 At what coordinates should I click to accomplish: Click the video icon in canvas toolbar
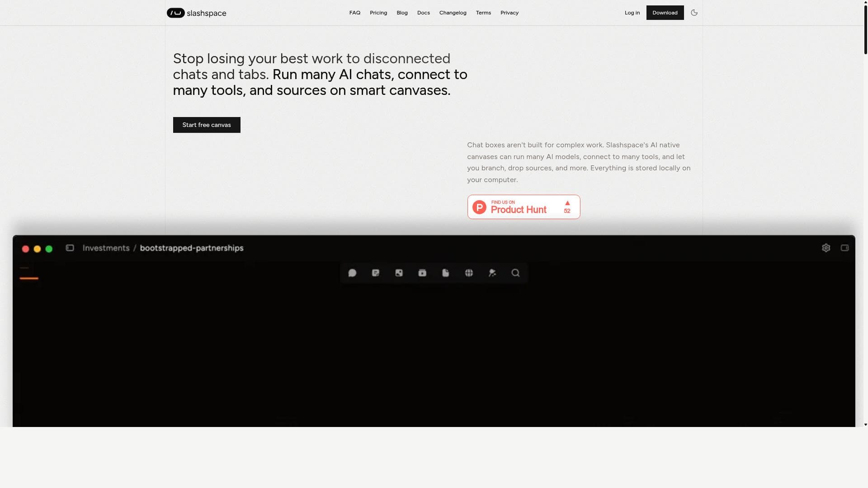(422, 273)
